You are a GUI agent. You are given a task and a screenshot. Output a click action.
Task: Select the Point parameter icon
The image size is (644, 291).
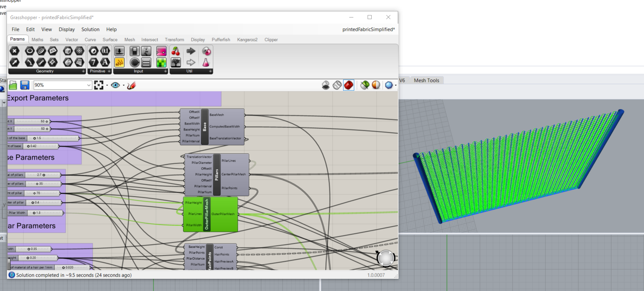pos(15,51)
